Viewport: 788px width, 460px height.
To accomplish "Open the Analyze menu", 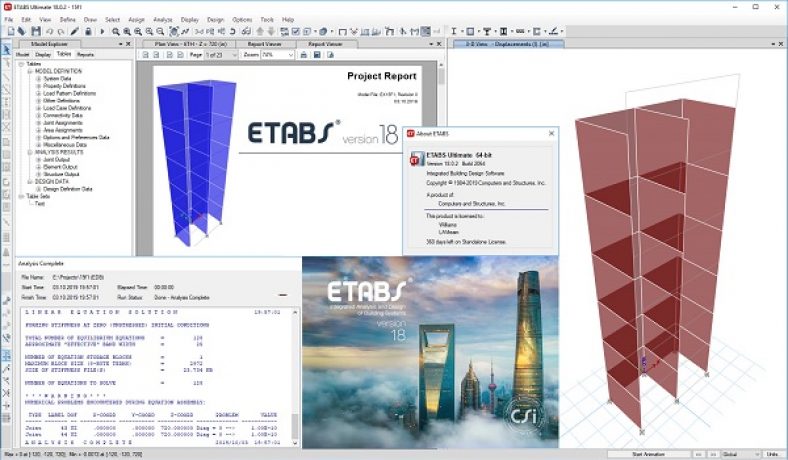I will coord(163,20).
